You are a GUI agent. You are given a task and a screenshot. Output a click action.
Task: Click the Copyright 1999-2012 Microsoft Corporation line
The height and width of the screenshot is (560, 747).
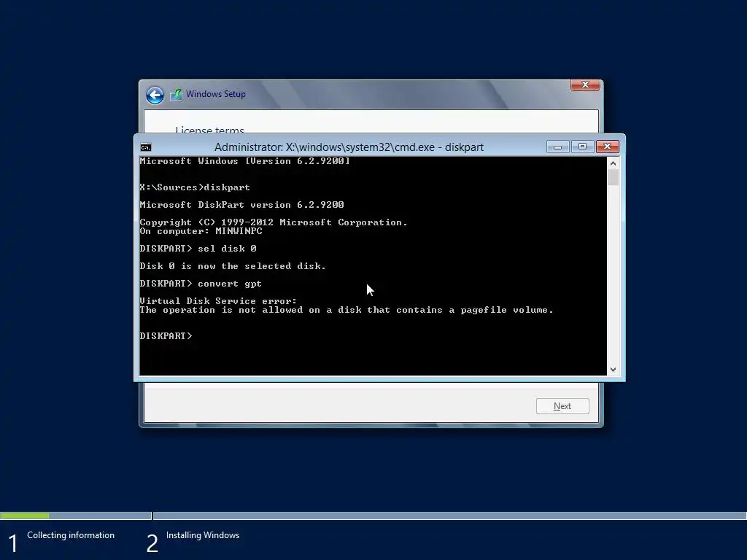click(274, 222)
